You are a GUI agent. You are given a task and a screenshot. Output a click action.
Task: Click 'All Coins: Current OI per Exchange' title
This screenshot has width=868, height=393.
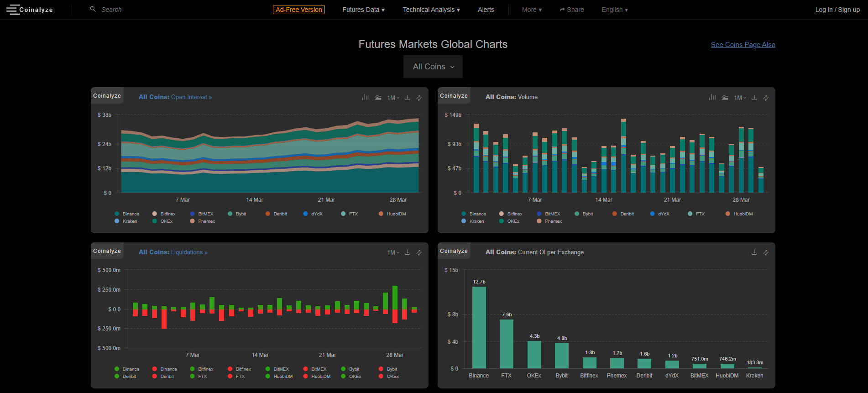tap(534, 252)
